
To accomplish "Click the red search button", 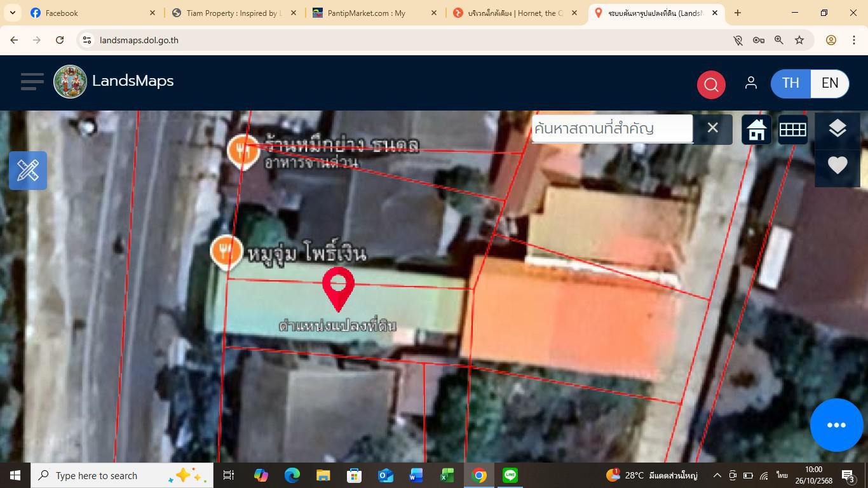I will coord(711,84).
